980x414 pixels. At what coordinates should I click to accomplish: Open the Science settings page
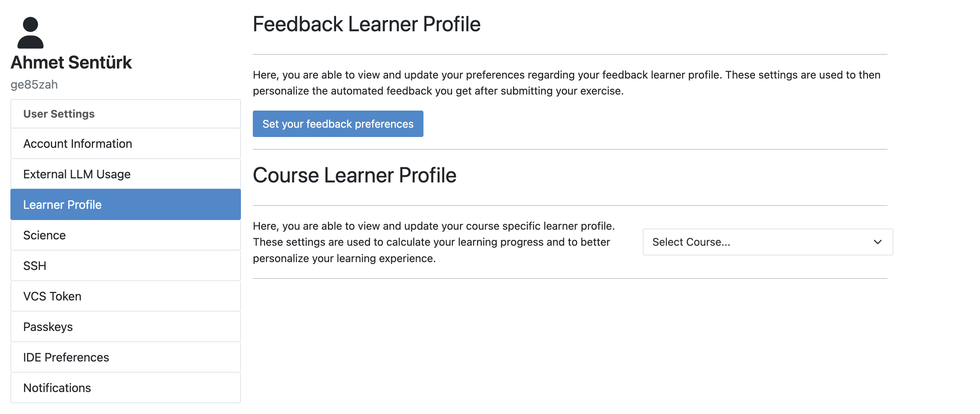[x=45, y=235]
